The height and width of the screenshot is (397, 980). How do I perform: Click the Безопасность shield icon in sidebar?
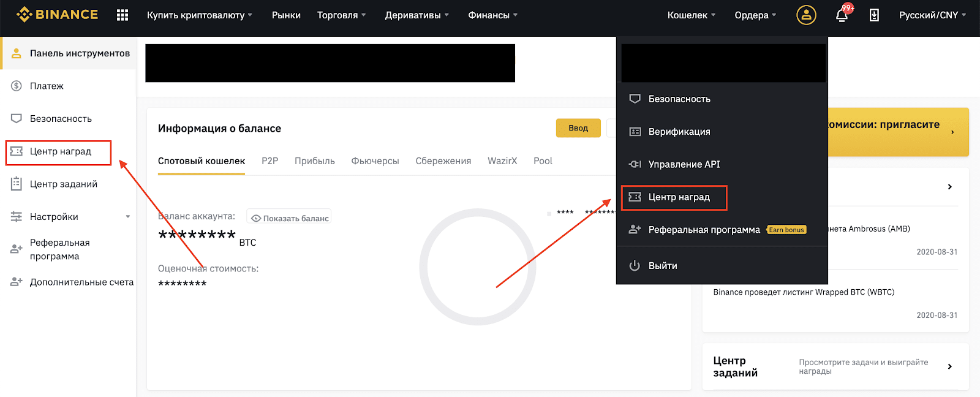coord(17,118)
